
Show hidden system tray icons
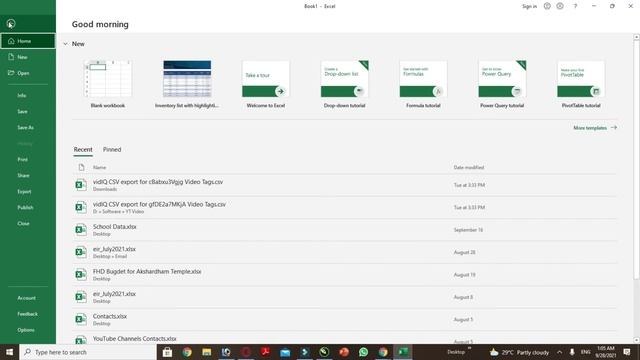(560, 352)
